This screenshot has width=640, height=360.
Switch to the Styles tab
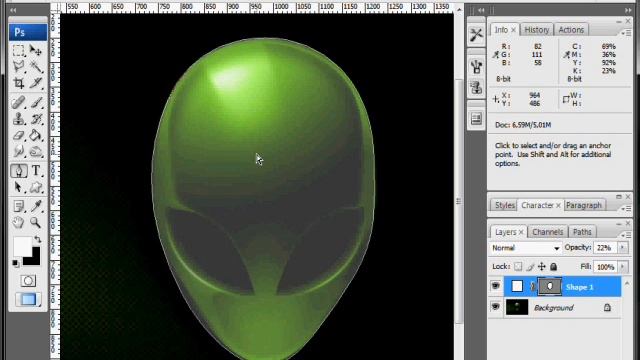[x=504, y=205]
